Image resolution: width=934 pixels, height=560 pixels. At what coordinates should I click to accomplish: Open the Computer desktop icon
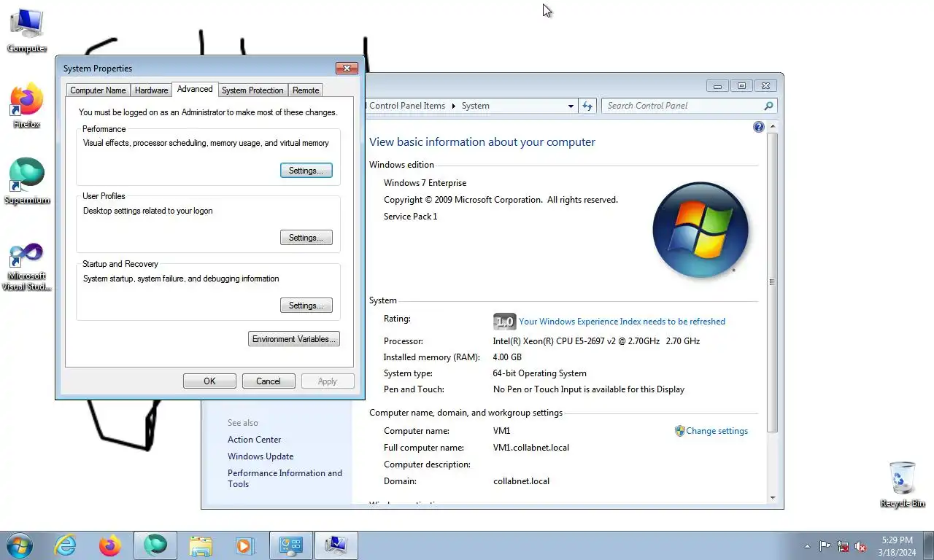click(x=27, y=31)
